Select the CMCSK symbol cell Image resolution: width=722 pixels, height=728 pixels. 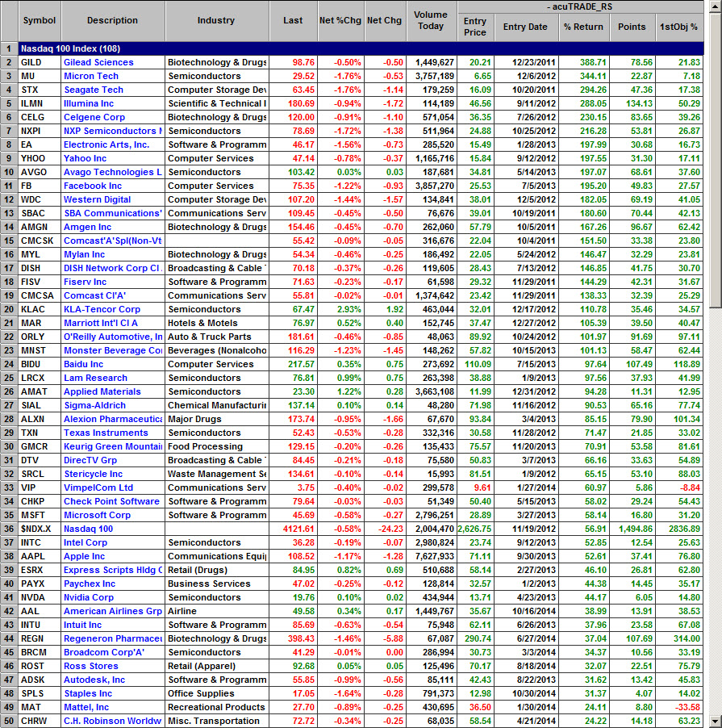coord(40,241)
